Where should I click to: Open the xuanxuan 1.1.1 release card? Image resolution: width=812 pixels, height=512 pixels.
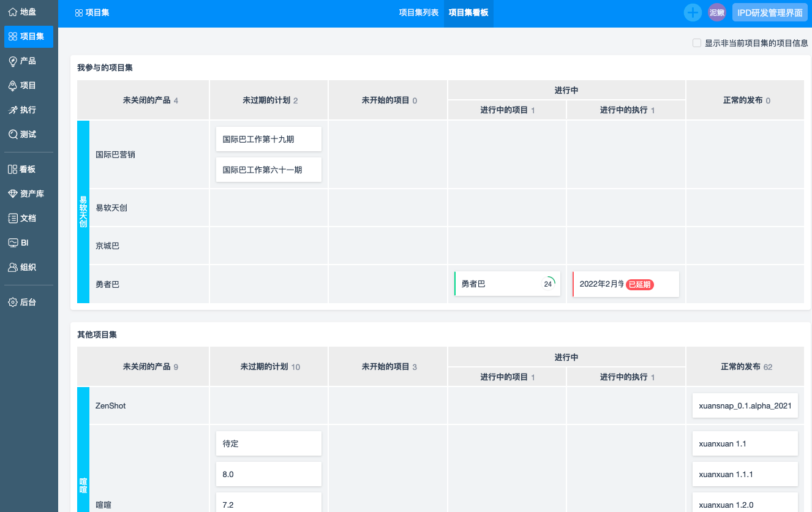point(745,474)
